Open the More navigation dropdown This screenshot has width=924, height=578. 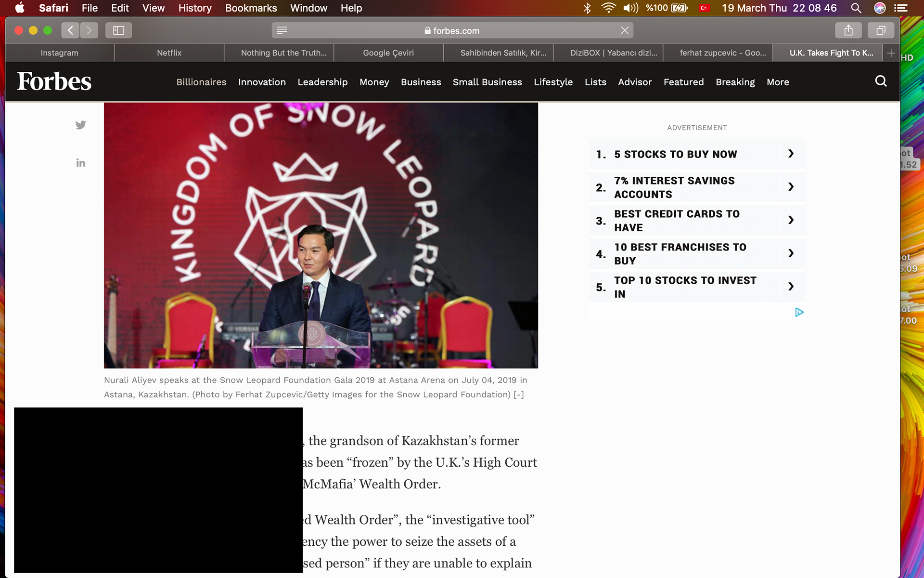tap(778, 82)
